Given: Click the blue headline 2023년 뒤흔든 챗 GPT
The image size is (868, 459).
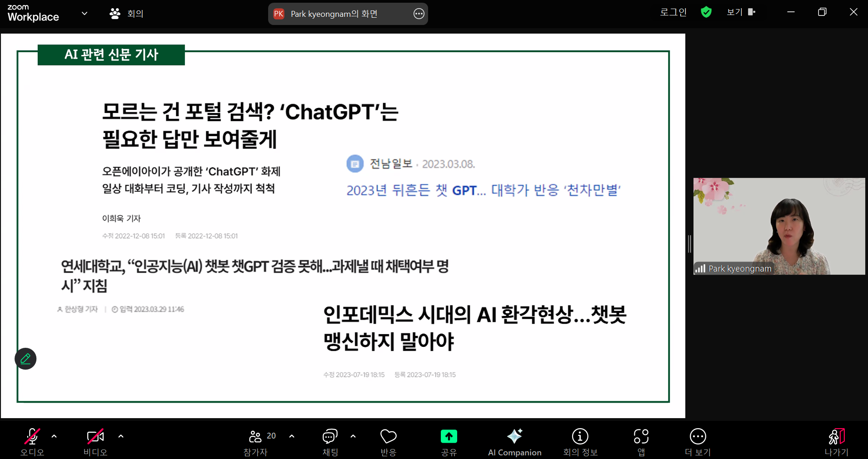Looking at the screenshot, I should click(x=484, y=190).
